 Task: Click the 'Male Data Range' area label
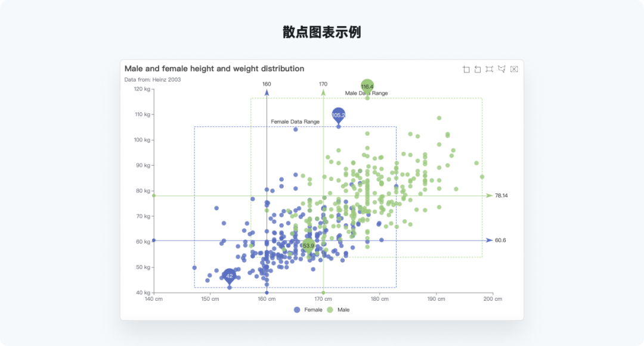point(366,93)
